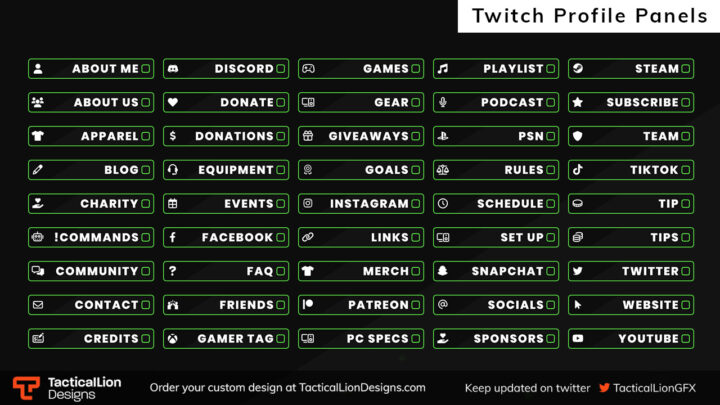The height and width of the screenshot is (405, 720).
Task: Click the TacticalLion Designs logo
Action: pyautogui.click(x=67, y=388)
